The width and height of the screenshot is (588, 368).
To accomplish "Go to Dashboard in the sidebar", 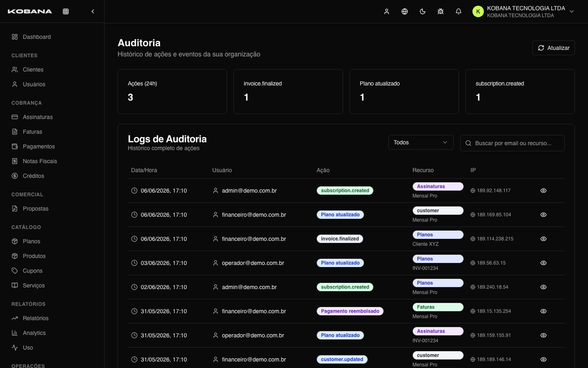I will point(52,37).
